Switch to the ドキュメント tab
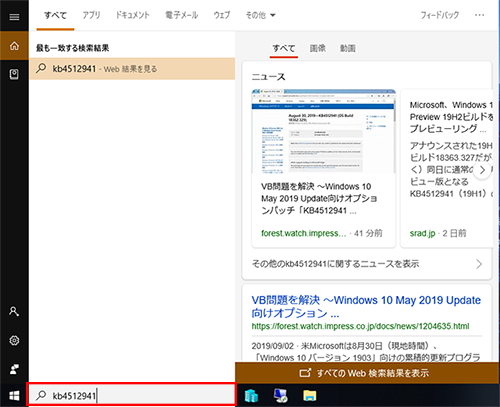Screen dimensions: 500x407 click(x=132, y=15)
